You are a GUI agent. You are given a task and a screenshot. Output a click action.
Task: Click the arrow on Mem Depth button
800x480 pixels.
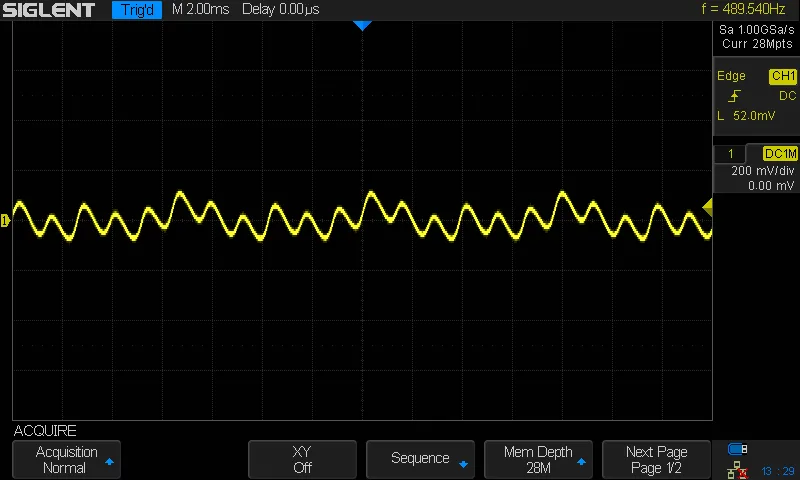pyautogui.click(x=581, y=462)
